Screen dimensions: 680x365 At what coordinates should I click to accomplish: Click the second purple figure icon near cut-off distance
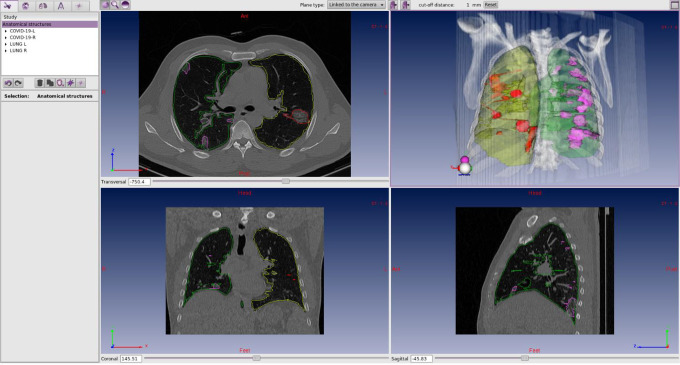pyautogui.click(x=406, y=5)
